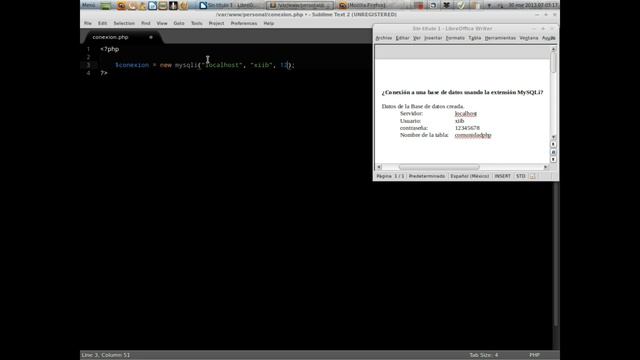This screenshot has width=640, height=360.
Task: Click the unsaved dot on conexion.php tab
Action: [x=151, y=37]
